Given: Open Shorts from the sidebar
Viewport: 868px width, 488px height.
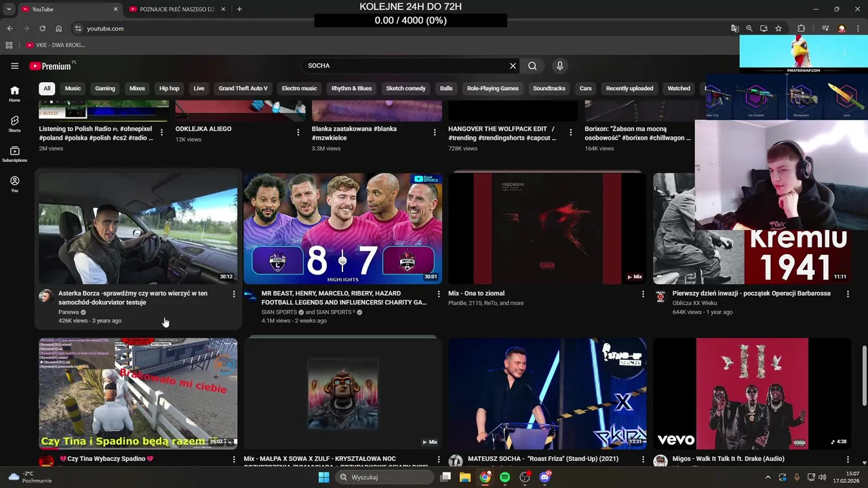Looking at the screenshot, I should point(14,123).
